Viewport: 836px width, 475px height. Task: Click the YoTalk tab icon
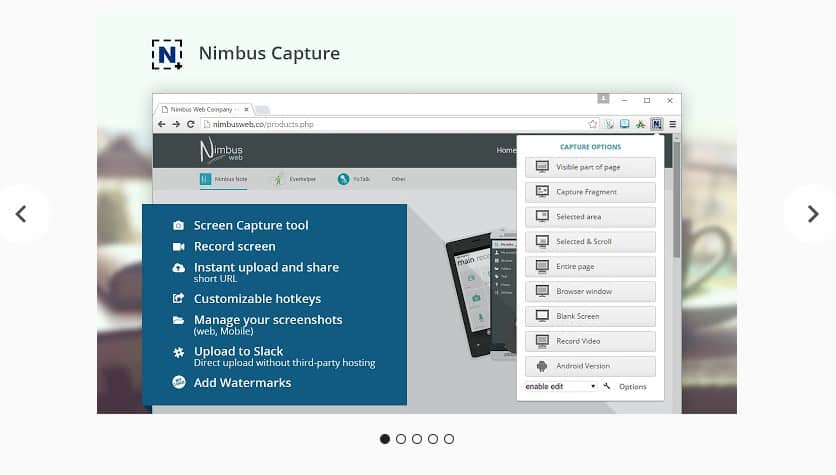343,179
